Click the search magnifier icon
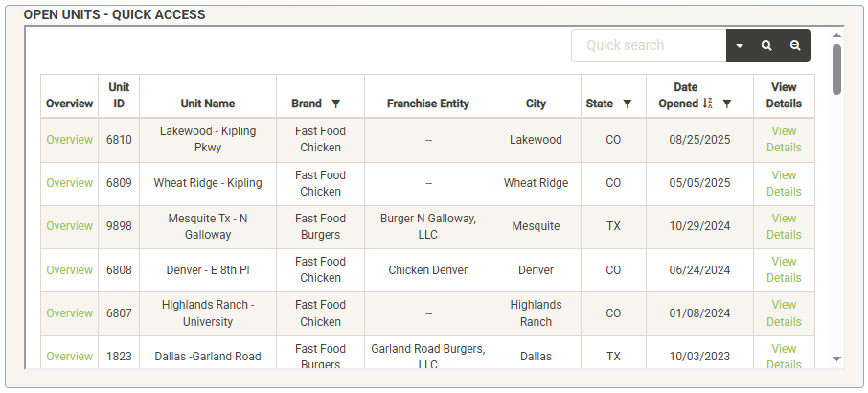868x393 pixels. [766, 45]
